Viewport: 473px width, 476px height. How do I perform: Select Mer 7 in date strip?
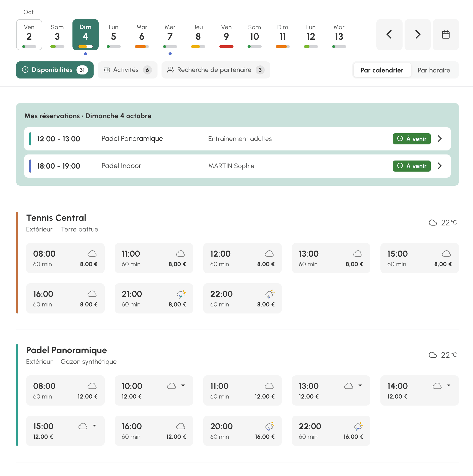pyautogui.click(x=170, y=35)
